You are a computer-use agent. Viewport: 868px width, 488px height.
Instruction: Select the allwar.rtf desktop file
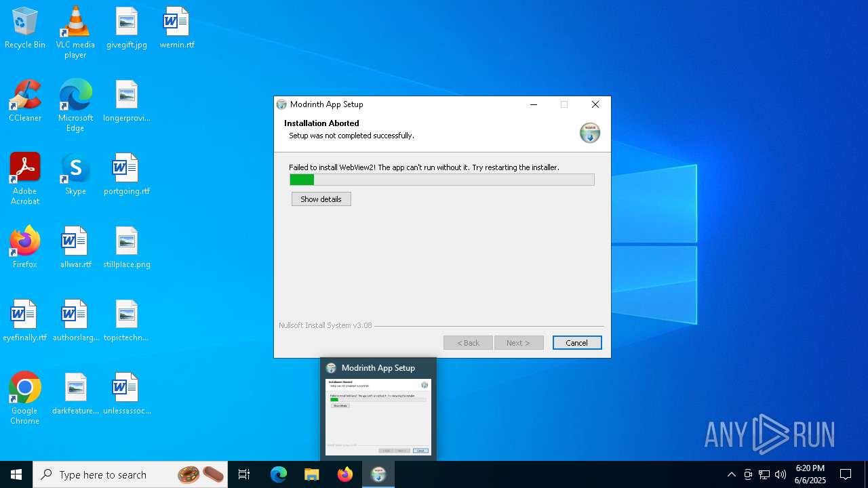pos(75,247)
